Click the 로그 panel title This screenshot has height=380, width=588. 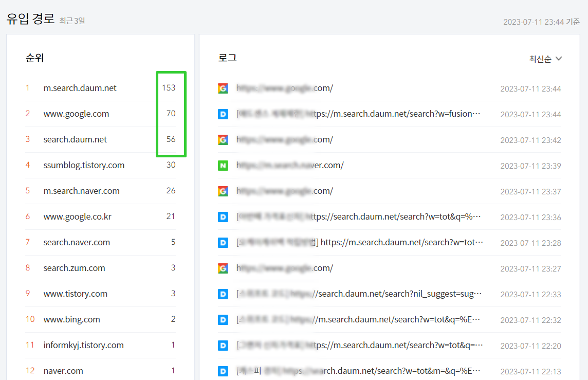pyautogui.click(x=227, y=58)
